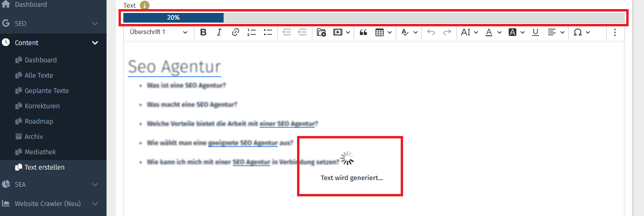Increase indent in the editor toolbar
The height and width of the screenshot is (216, 644).
click(x=302, y=32)
